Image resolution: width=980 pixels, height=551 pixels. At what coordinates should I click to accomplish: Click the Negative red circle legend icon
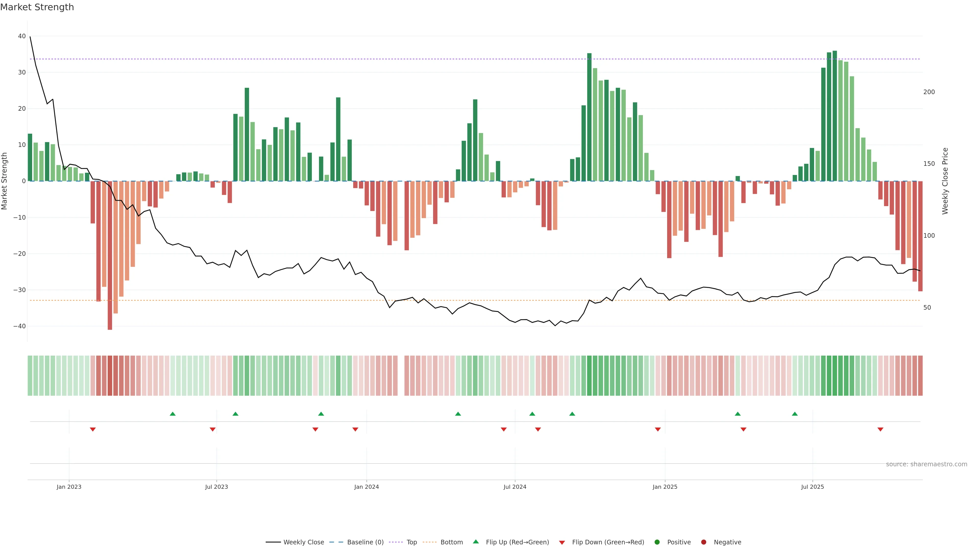(x=703, y=542)
